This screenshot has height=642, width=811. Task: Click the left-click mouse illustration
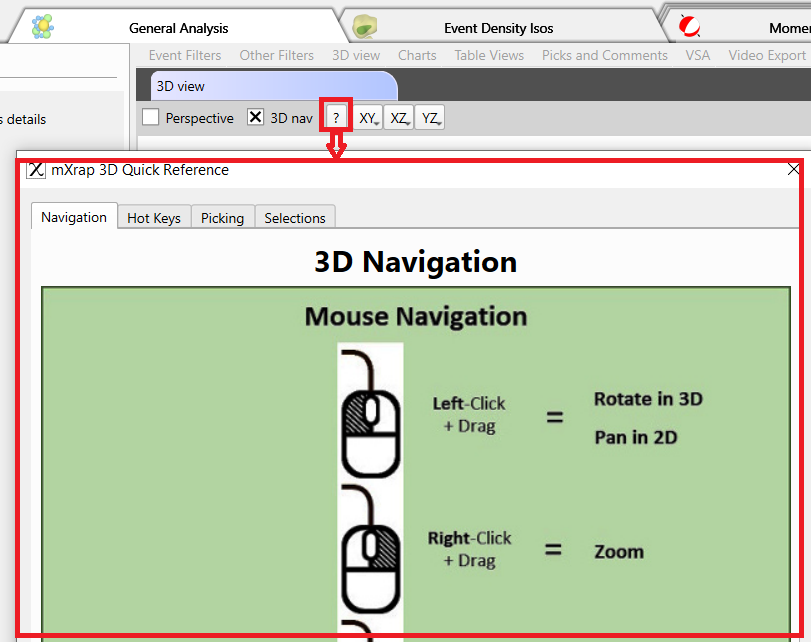click(370, 413)
